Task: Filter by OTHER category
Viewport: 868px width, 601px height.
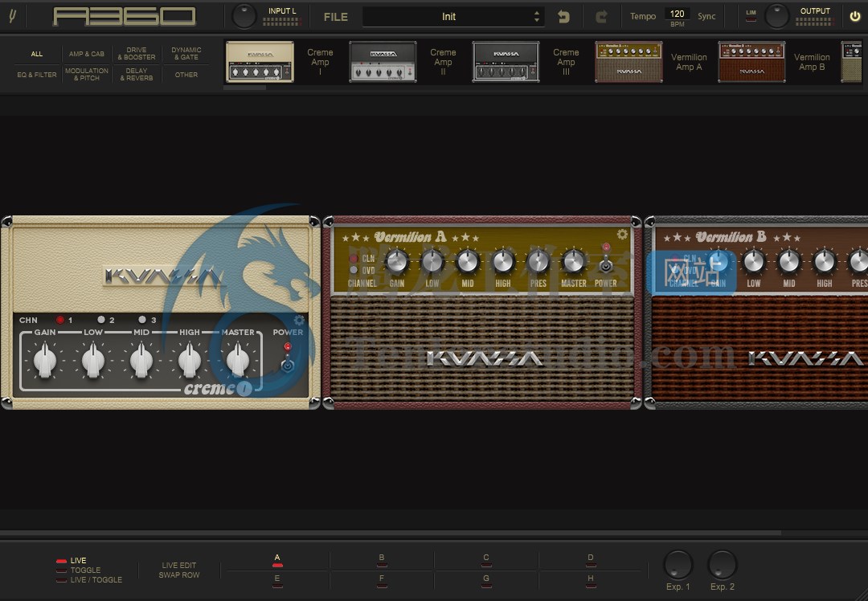Action: [x=186, y=75]
